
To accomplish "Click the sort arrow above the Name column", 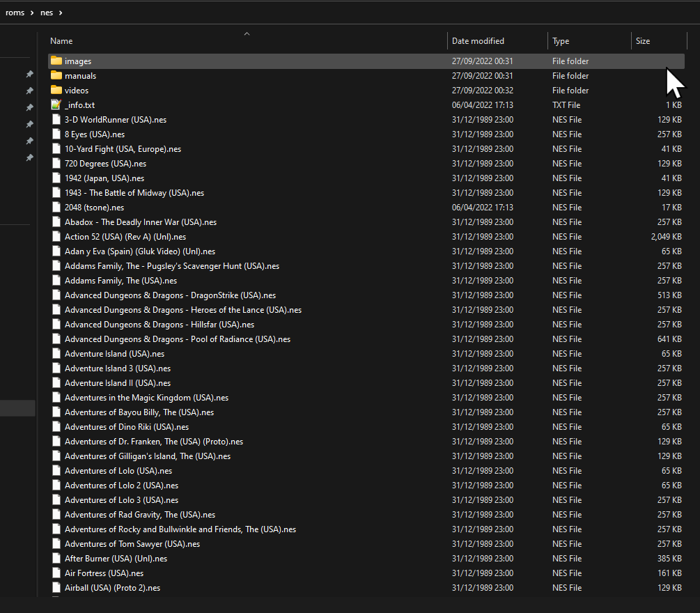I will coord(247,33).
